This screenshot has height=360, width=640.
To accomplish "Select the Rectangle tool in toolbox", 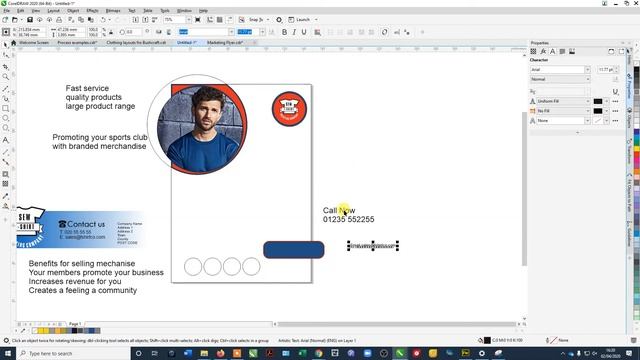I will point(5,109).
